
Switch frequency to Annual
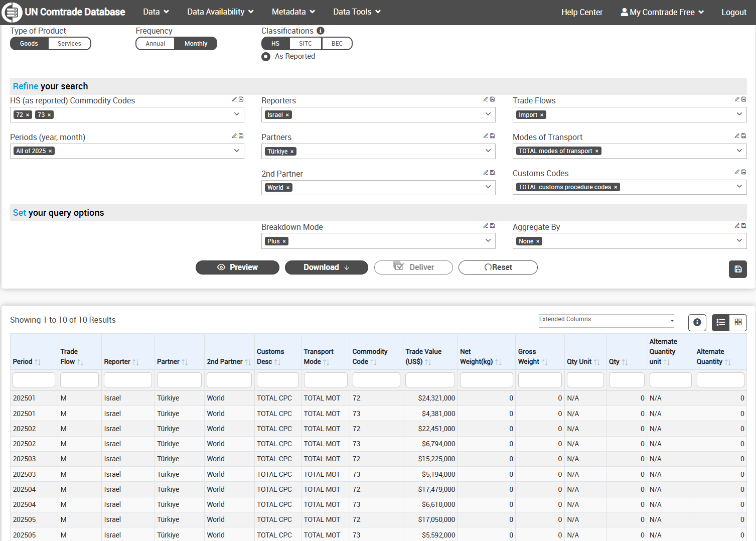[x=156, y=44]
